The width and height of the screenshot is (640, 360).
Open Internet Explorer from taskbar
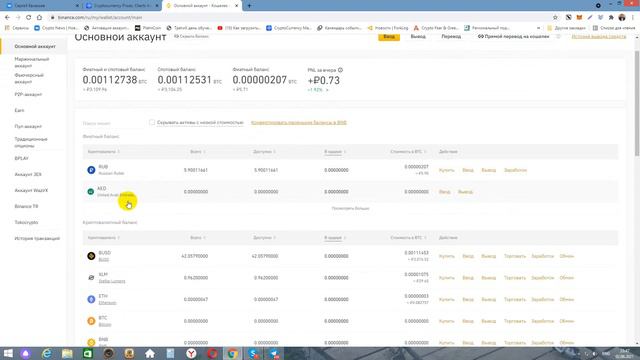click(x=47, y=353)
